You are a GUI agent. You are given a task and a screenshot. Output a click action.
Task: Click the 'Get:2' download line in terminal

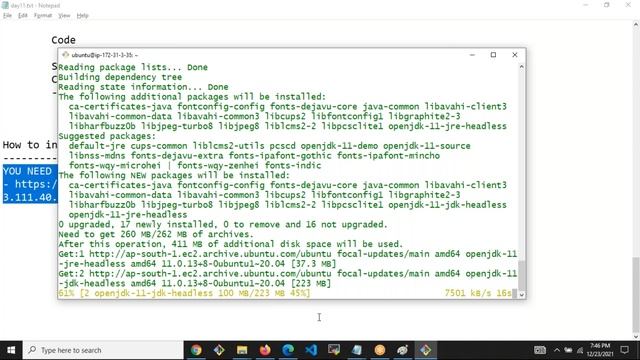[287, 278]
